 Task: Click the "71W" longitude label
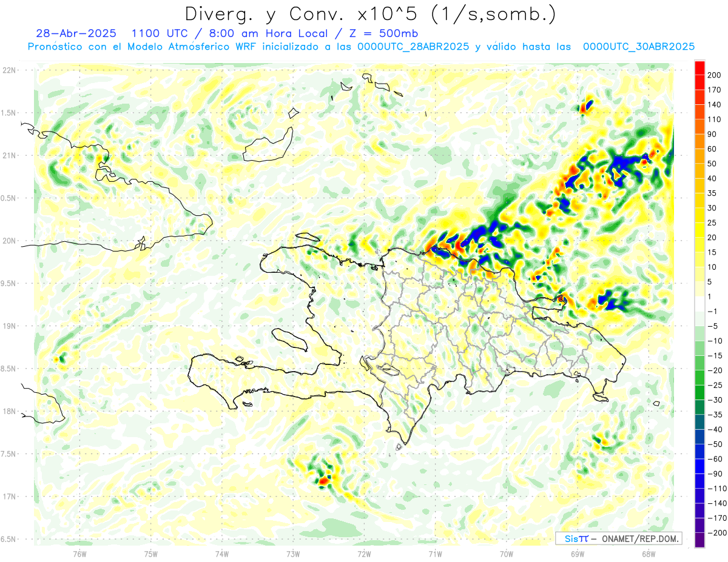[435, 554]
